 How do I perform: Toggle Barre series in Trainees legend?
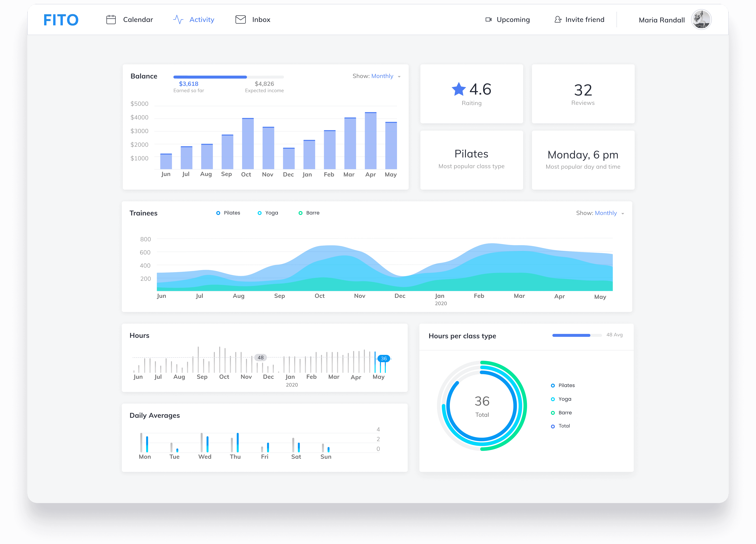tap(309, 213)
